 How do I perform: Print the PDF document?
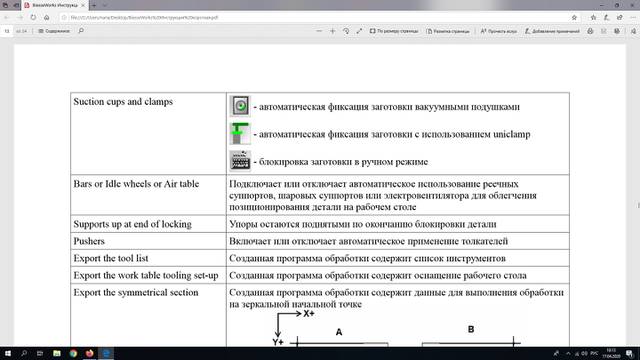590,31
